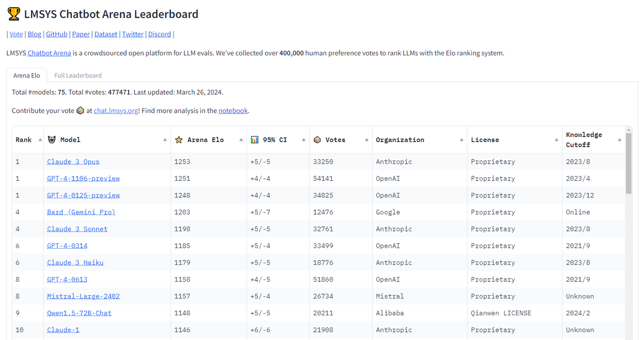644x340 pixels.
Task: Switch to the Full Leaderboard tab
Action: (x=78, y=75)
